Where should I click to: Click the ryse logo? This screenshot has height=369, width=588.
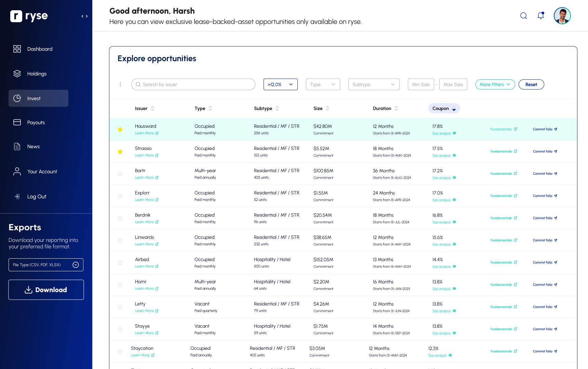tap(29, 16)
